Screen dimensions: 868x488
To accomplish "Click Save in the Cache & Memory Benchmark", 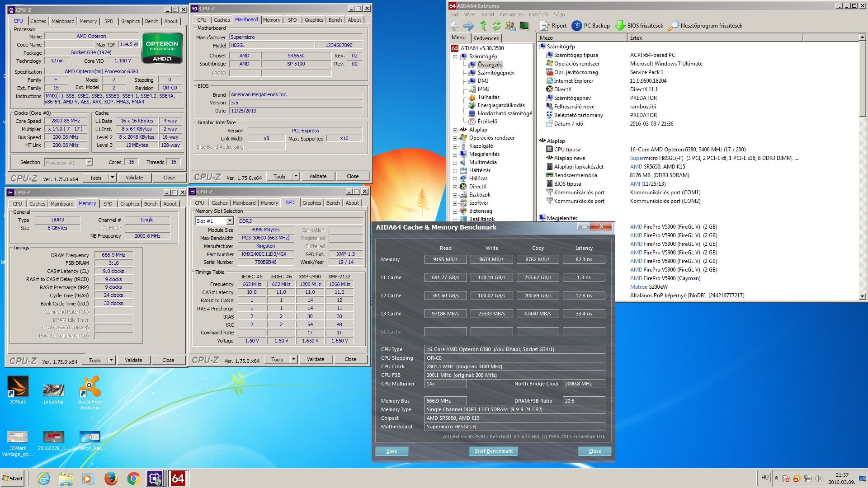I will [x=392, y=451].
